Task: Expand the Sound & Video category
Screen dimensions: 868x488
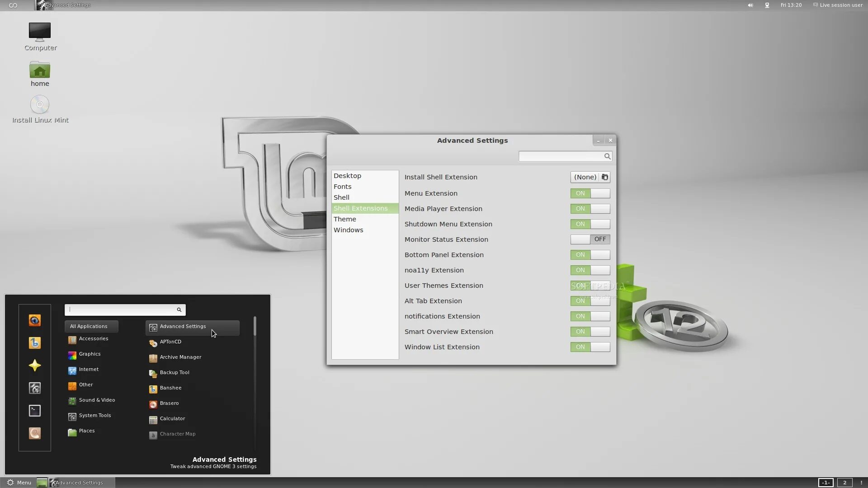Action: pyautogui.click(x=96, y=400)
